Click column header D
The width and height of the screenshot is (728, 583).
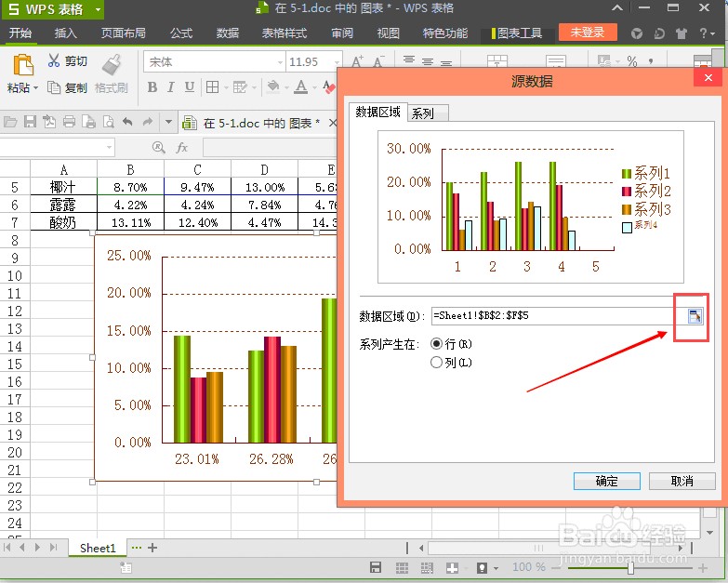pyautogui.click(x=264, y=169)
